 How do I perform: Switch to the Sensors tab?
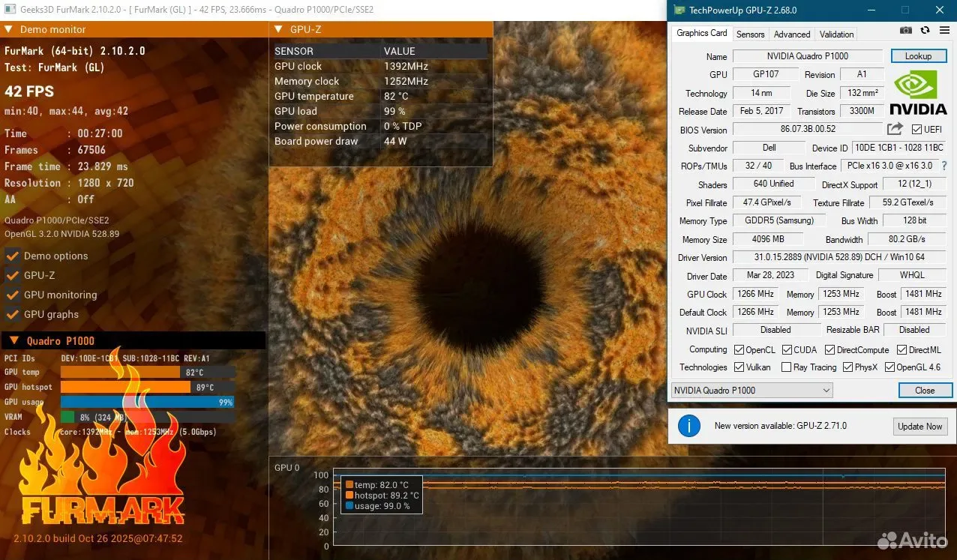point(750,34)
